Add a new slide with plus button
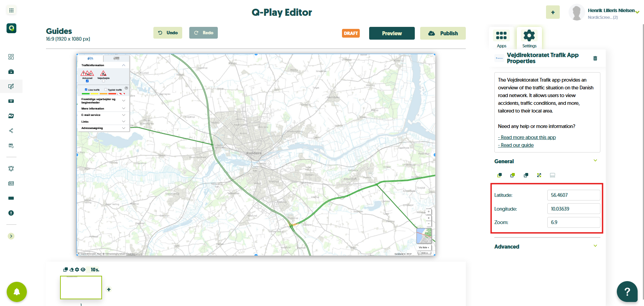 [x=109, y=290]
